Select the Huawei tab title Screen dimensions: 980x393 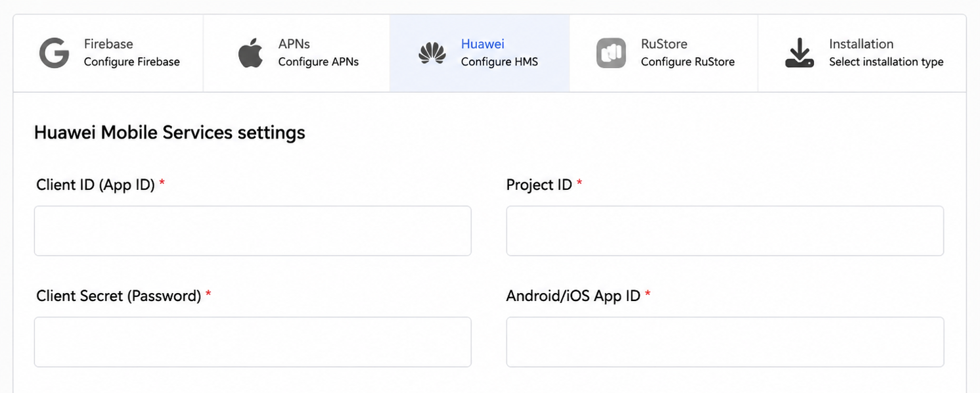click(x=483, y=44)
